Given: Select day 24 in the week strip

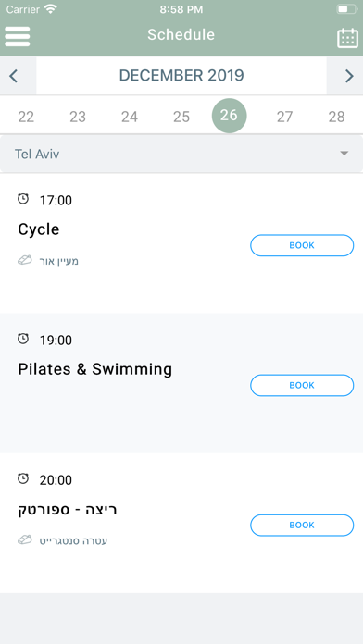Looking at the screenshot, I should [130, 118].
